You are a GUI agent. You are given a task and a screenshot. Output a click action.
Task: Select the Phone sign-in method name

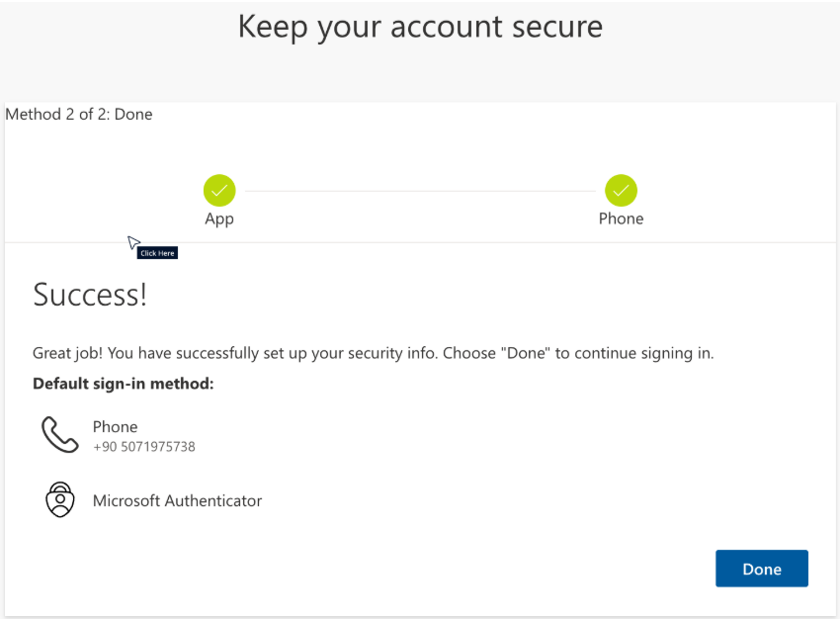pyautogui.click(x=115, y=426)
